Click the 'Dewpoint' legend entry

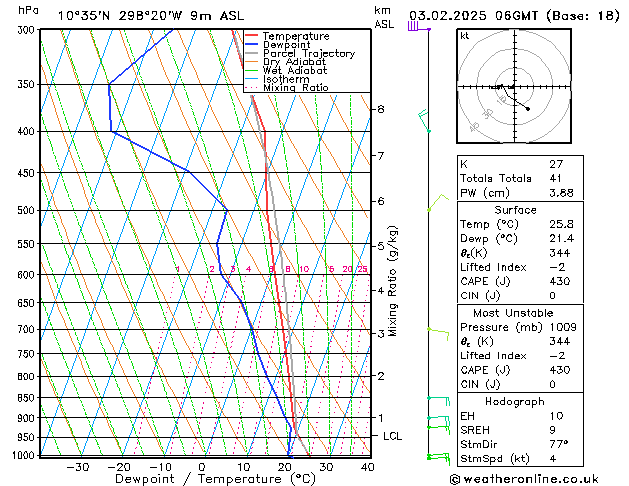point(286,45)
